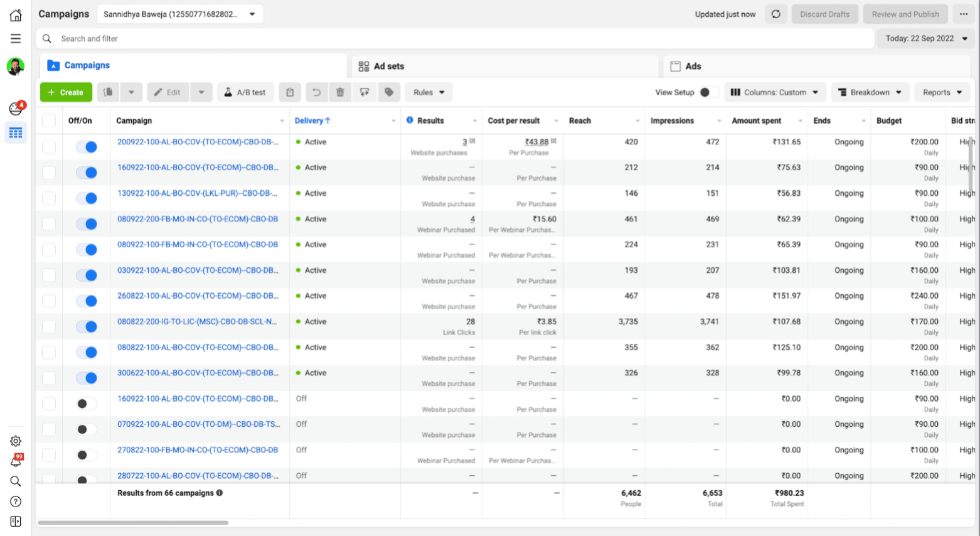Open the Reports dropdown
This screenshot has height=536, width=980.
tap(942, 92)
